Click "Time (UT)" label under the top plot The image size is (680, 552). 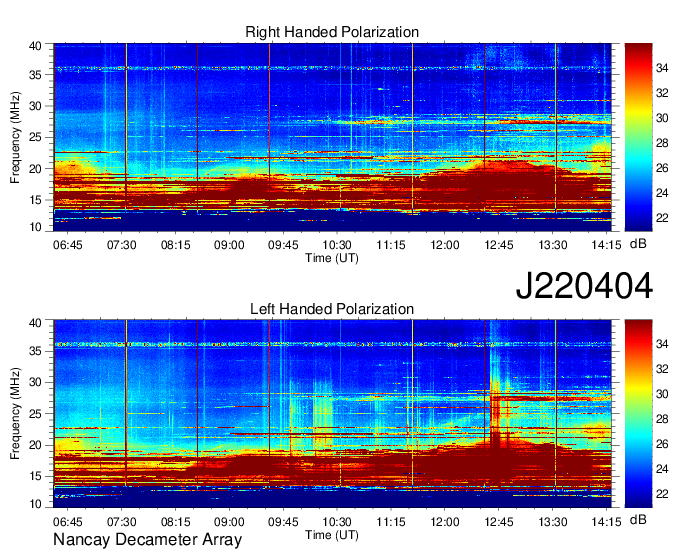(332, 258)
